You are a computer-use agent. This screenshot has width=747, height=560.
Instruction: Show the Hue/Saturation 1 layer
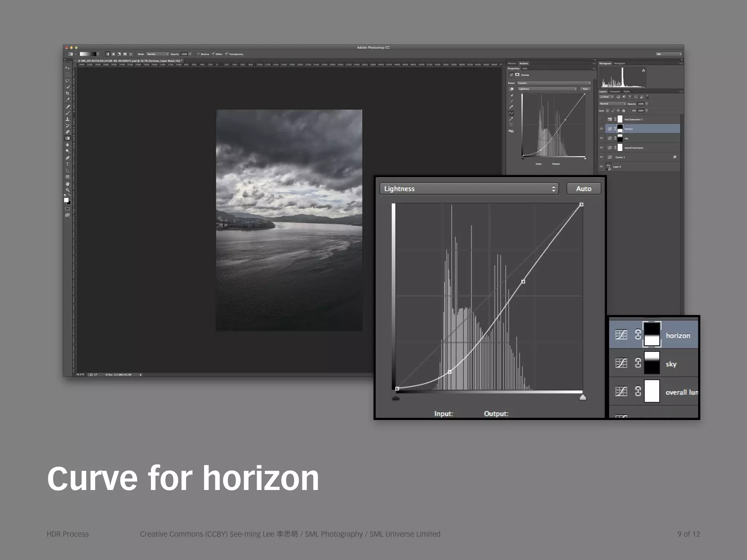click(601, 119)
